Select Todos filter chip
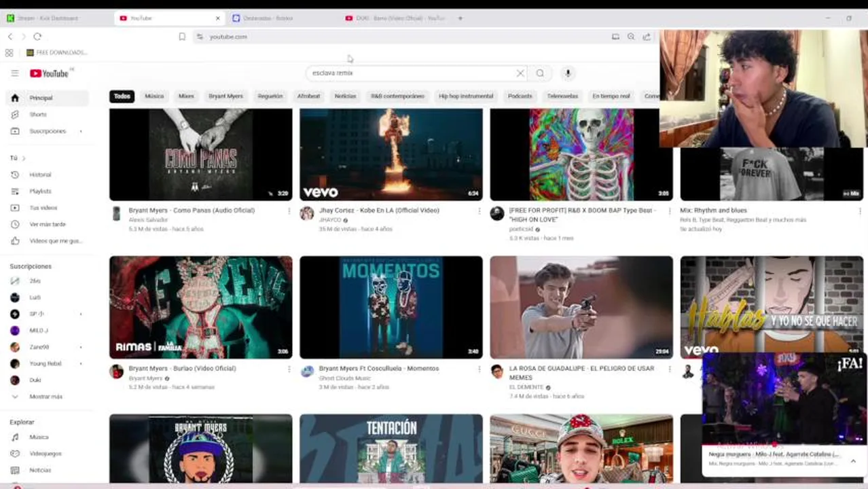Screen dimensions: 868x489 coord(122,96)
